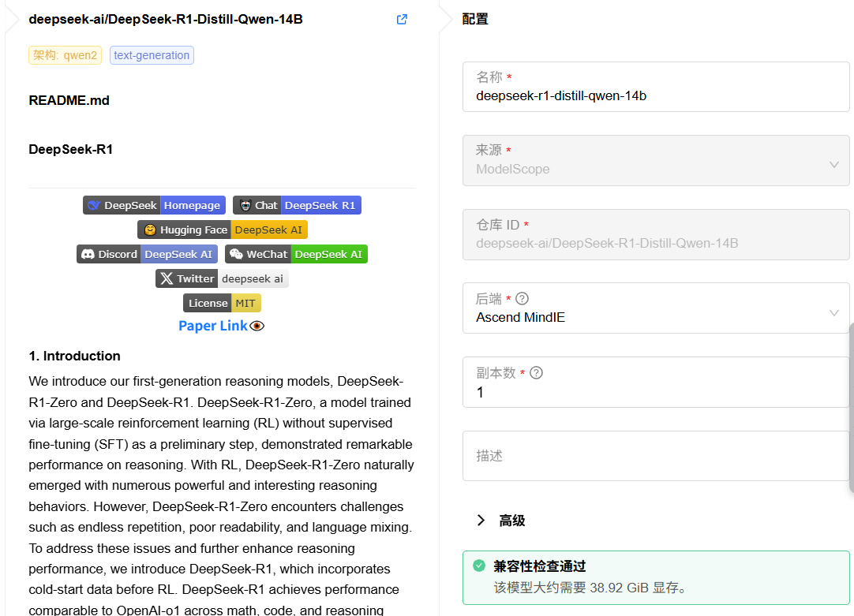Screen dimensions: 854x616
Task: Click the help icon beside 副本数 label
Action: pos(536,373)
